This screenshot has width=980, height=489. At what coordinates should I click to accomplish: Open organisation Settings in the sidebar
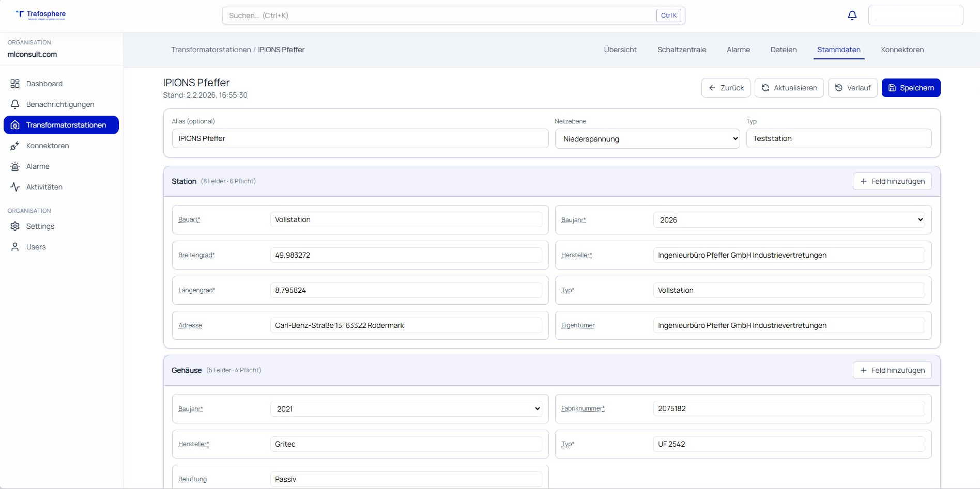point(40,226)
